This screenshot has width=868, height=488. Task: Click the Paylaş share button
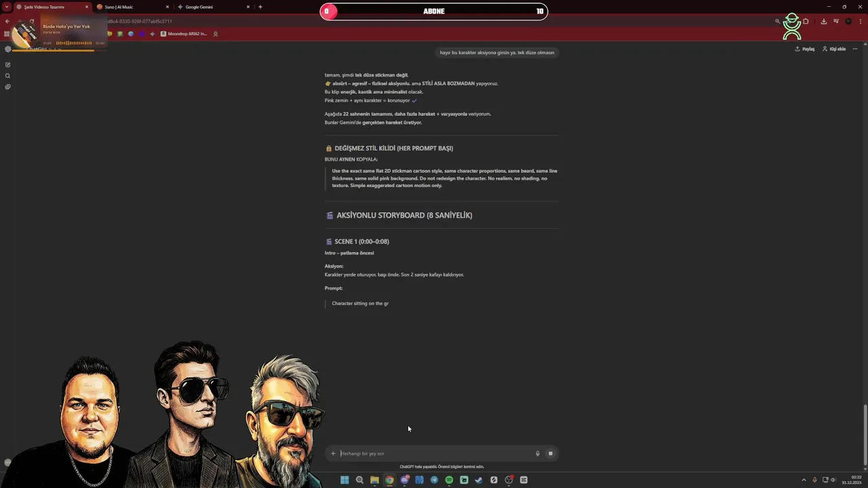(x=805, y=49)
